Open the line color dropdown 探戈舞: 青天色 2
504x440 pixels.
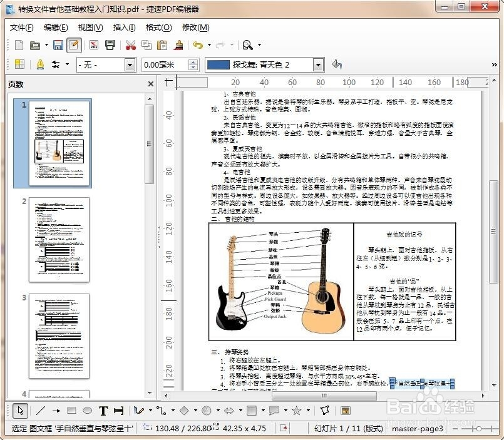pos(317,64)
